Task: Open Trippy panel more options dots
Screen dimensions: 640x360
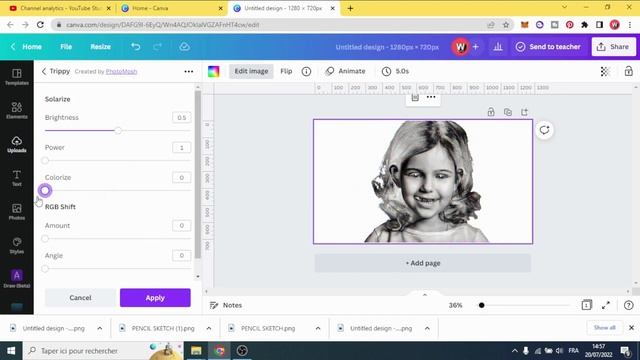Action: click(x=189, y=71)
